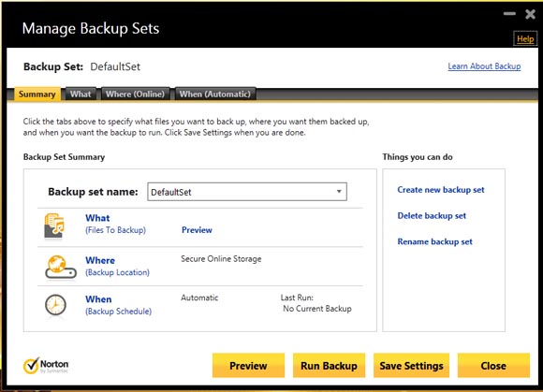
Task: Open the Where (Online) tab
Action: (x=135, y=94)
